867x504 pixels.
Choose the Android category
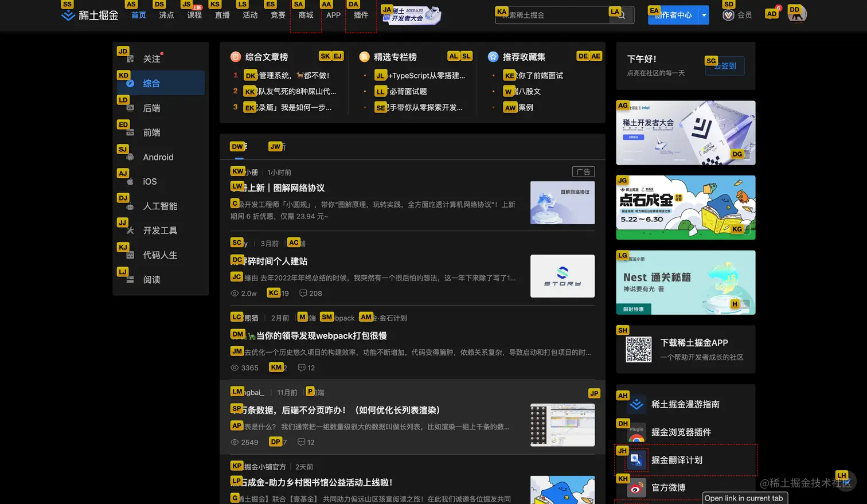(x=161, y=157)
